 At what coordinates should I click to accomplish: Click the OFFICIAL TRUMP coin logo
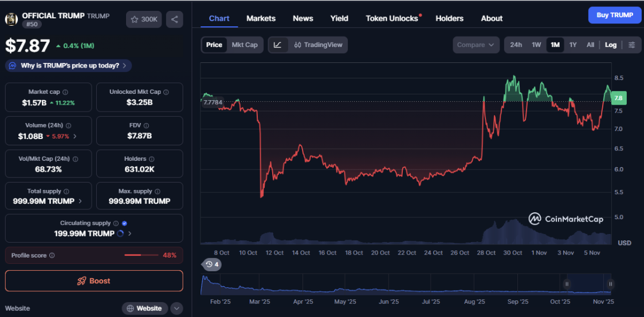pyautogui.click(x=11, y=19)
